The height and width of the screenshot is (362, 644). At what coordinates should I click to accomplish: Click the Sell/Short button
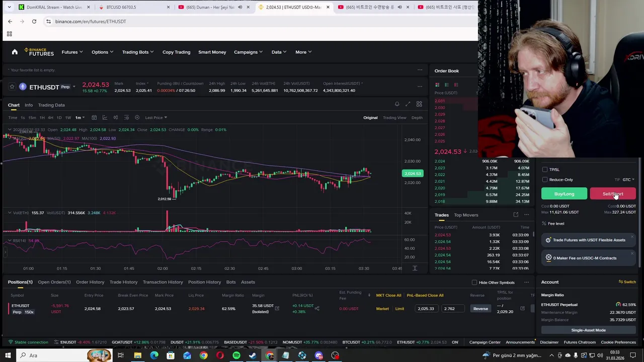point(613,194)
